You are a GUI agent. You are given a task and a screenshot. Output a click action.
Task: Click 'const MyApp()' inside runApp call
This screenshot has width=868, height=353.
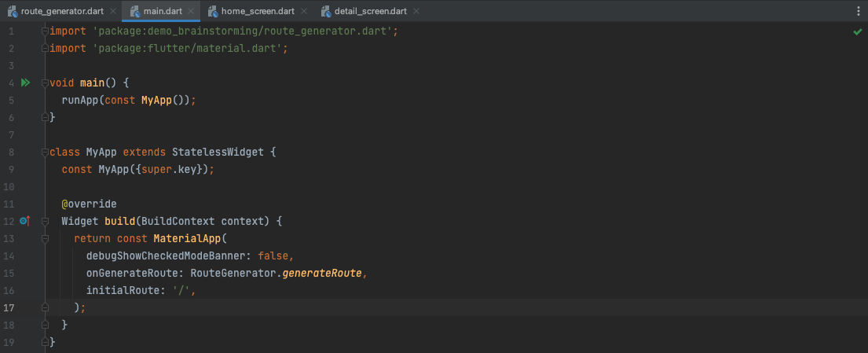click(x=145, y=101)
